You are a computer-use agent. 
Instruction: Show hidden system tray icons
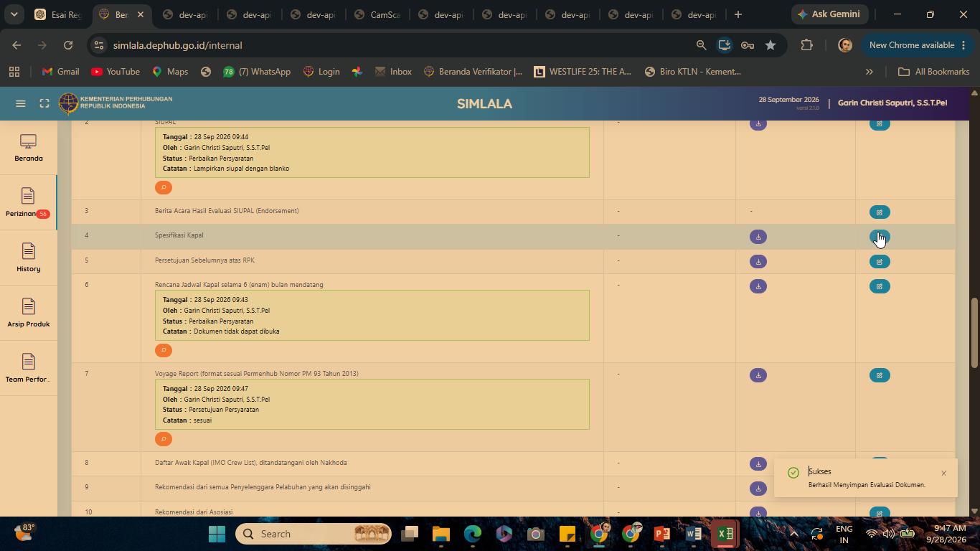[x=793, y=534]
